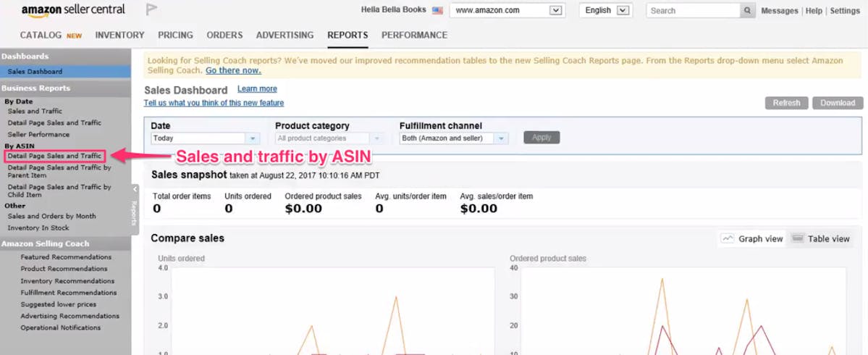Open Inventory Recommendations
The image size is (868, 355).
(x=67, y=281)
